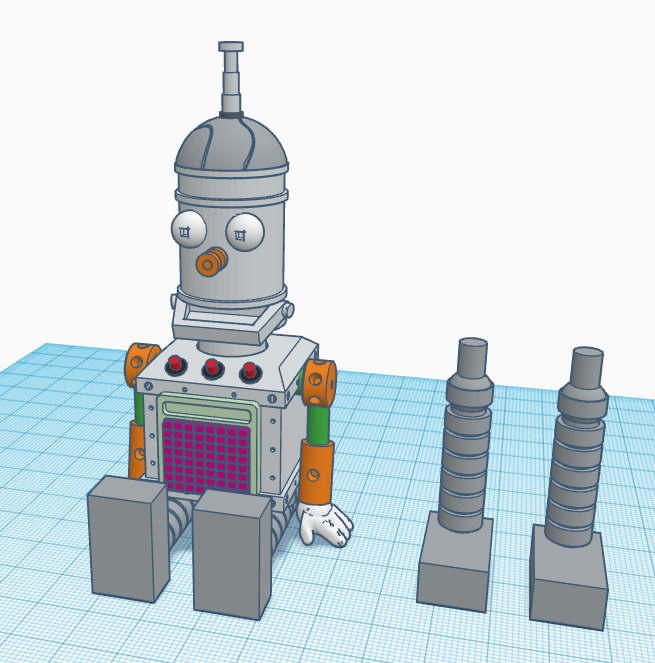The image size is (655, 663).
Task: Select the pale green slot above the magenta grid
Action: pos(208,412)
